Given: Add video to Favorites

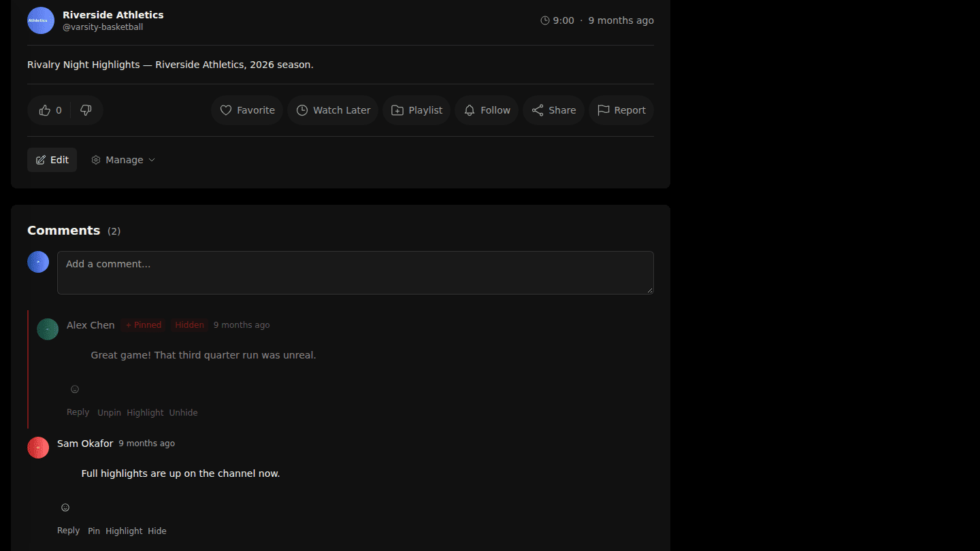Looking at the screenshot, I should point(247,110).
